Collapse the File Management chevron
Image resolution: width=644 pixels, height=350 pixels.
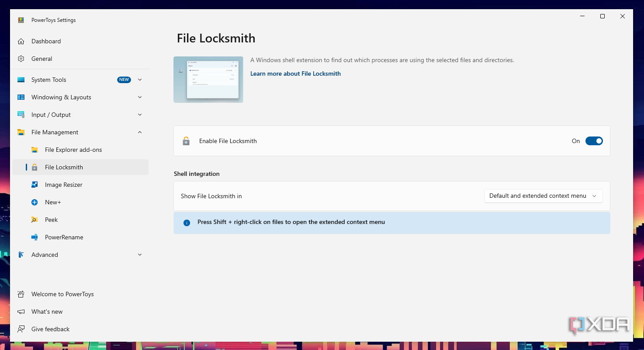(140, 132)
